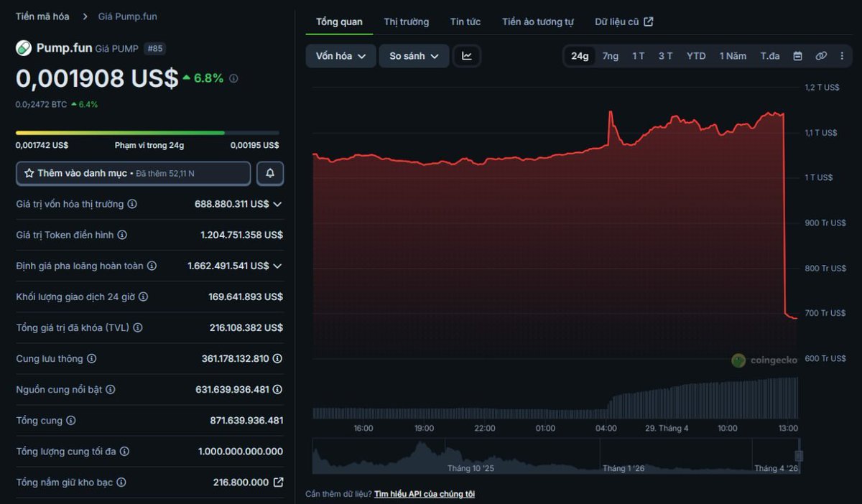This screenshot has width=862, height=504.
Task: Click Tháng 1 '26 in range navigator
Action: point(624,468)
